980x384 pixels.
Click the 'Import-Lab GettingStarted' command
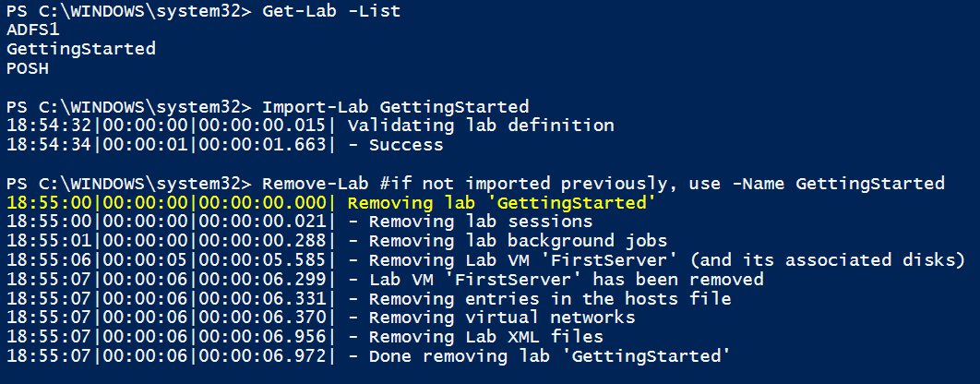pos(396,106)
